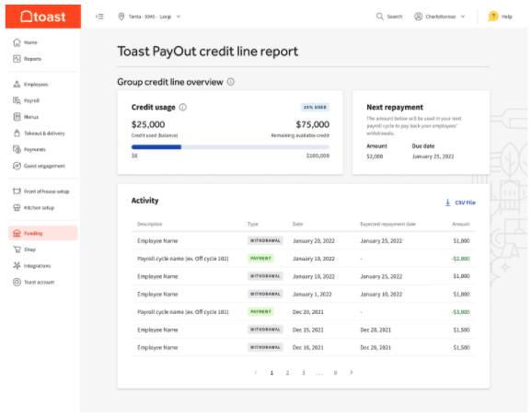This screenshot has width=532, height=418.
Task: Go to page 8 of activity
Action: pos(335,373)
